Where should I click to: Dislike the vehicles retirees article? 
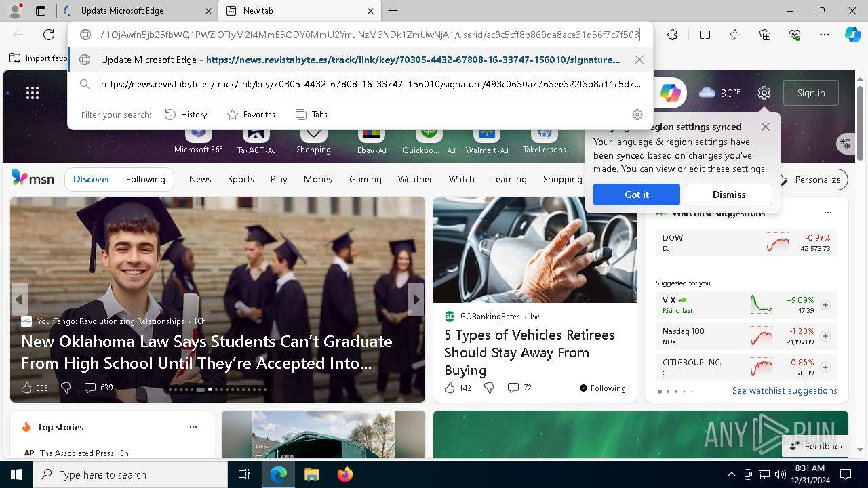point(489,388)
